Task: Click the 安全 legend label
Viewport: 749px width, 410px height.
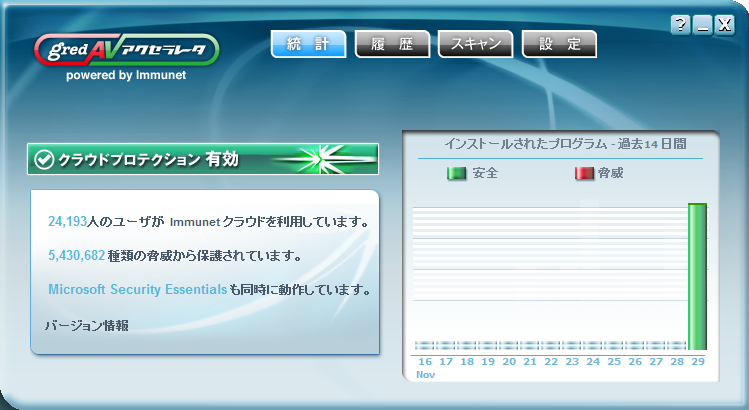Action: 485,173
